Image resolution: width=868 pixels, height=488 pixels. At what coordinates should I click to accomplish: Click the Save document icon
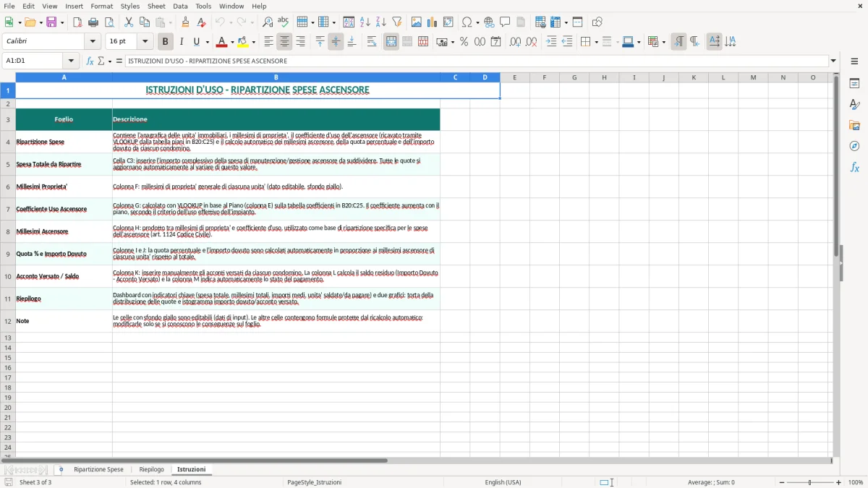click(51, 22)
